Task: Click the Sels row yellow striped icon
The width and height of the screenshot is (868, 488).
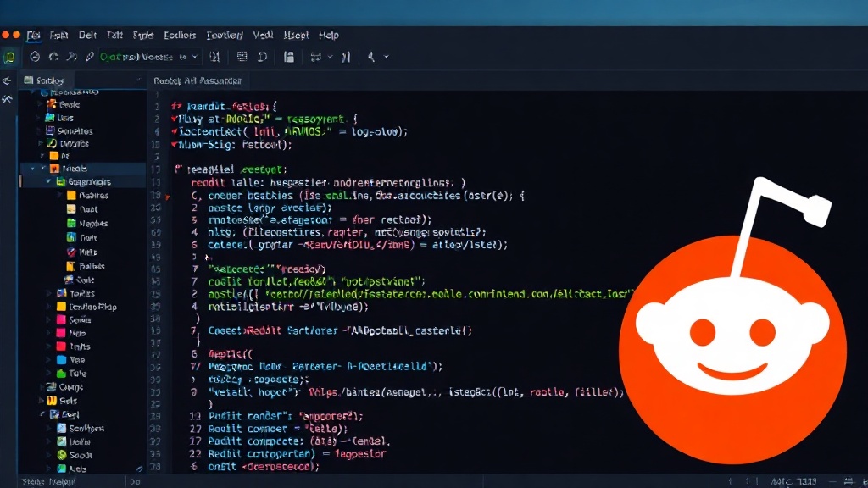Action: [x=52, y=401]
